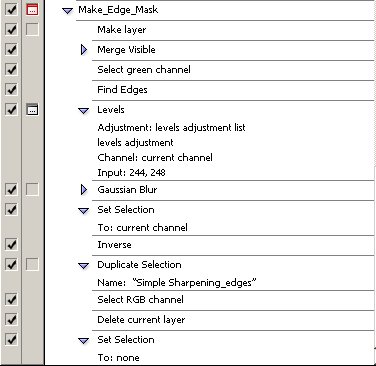Enable dialog box for Gaussian Blur step
The width and height of the screenshot is (376, 366).
click(x=32, y=190)
